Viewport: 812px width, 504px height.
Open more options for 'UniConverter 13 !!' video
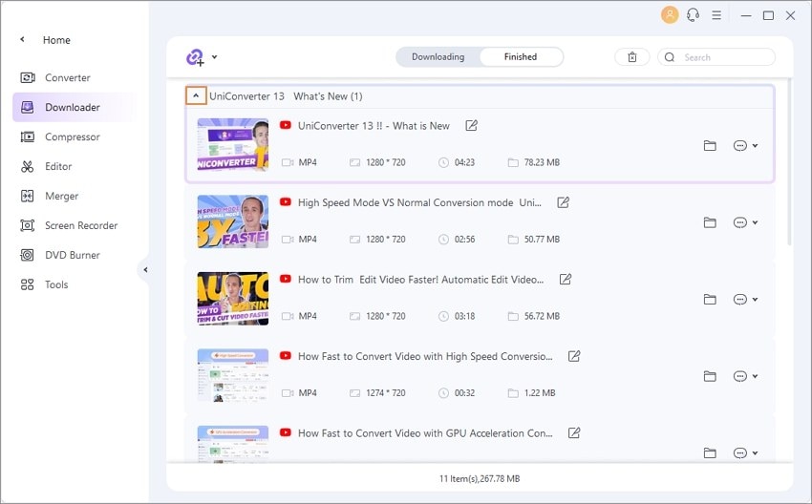pos(745,146)
